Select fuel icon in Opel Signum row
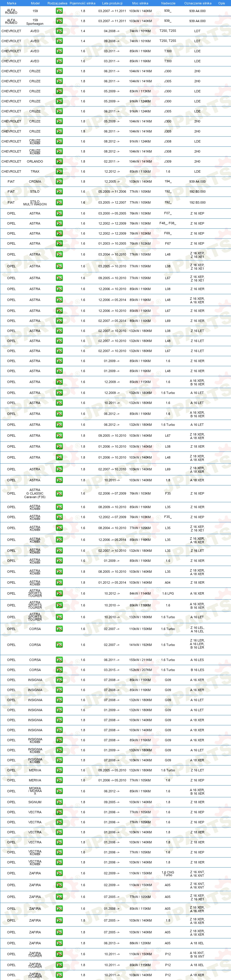 click(59, 802)
